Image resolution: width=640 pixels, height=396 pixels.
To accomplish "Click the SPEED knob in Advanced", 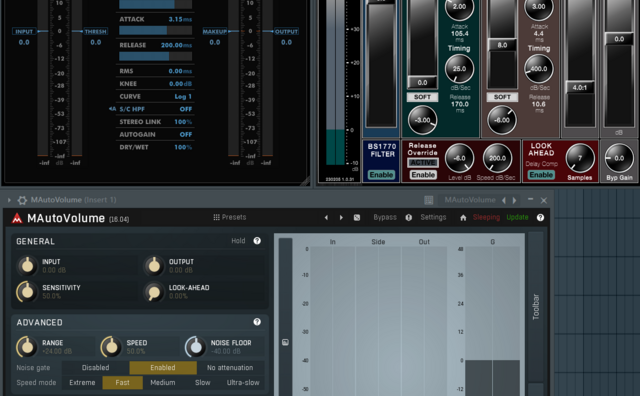I will click(x=111, y=347).
